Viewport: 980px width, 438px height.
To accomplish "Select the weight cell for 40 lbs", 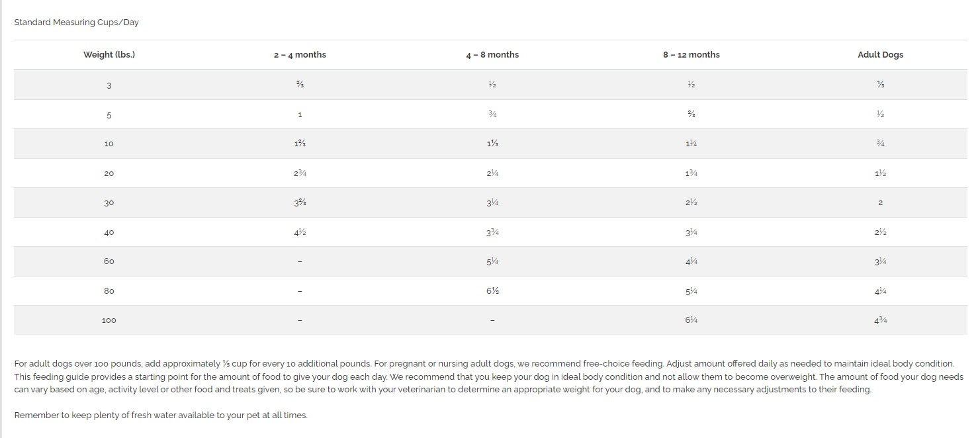I will tap(109, 233).
